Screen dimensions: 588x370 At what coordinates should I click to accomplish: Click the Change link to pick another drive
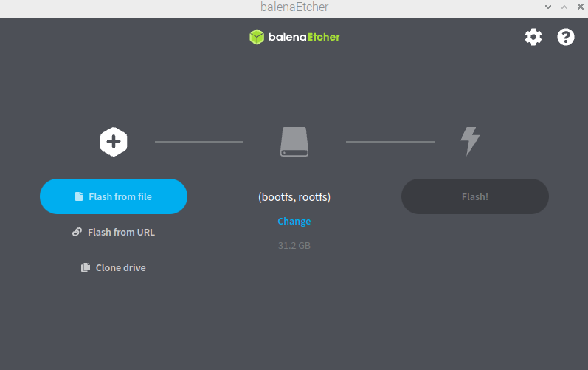(294, 221)
